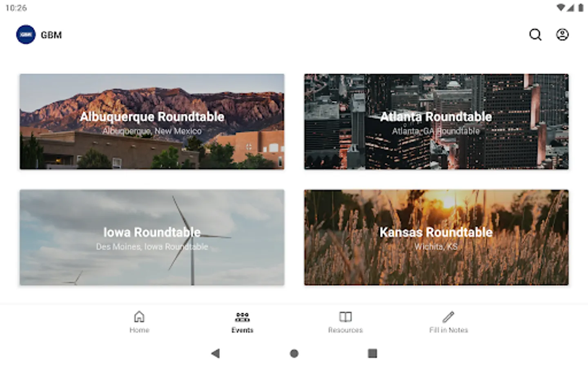
Task: Click the GBM title text
Action: point(51,35)
